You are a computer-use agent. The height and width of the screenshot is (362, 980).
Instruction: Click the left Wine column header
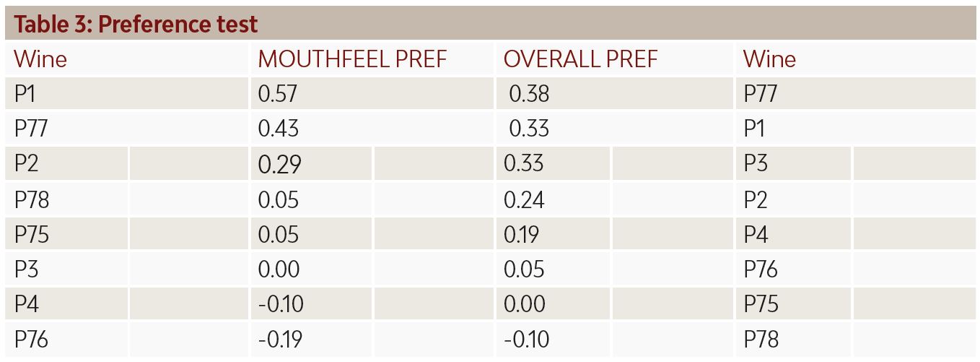40,59
